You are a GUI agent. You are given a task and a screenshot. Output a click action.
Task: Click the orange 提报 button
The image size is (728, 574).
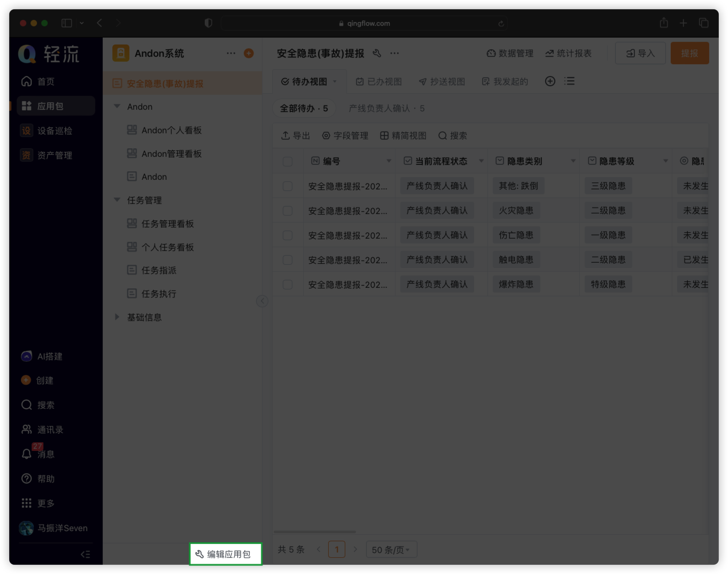690,53
